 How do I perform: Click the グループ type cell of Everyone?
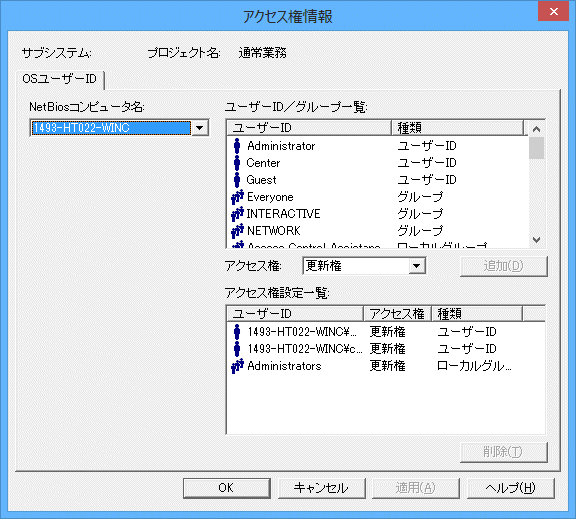coord(420,197)
